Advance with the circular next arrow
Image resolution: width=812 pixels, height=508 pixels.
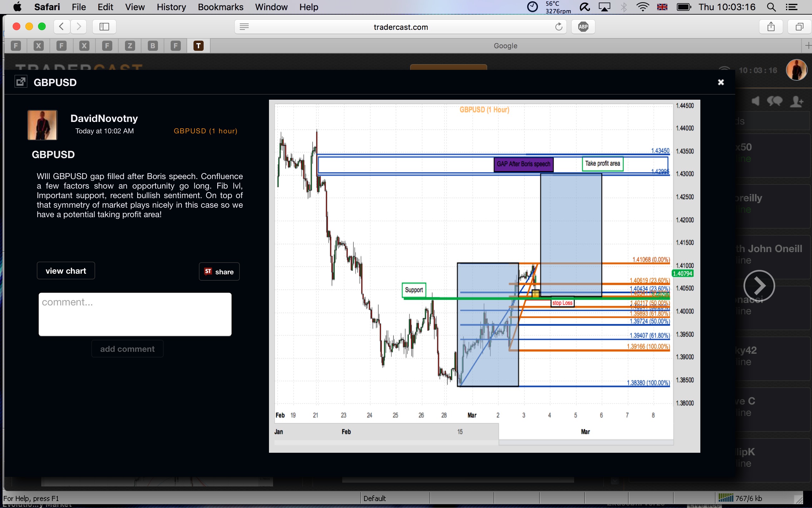point(759,285)
